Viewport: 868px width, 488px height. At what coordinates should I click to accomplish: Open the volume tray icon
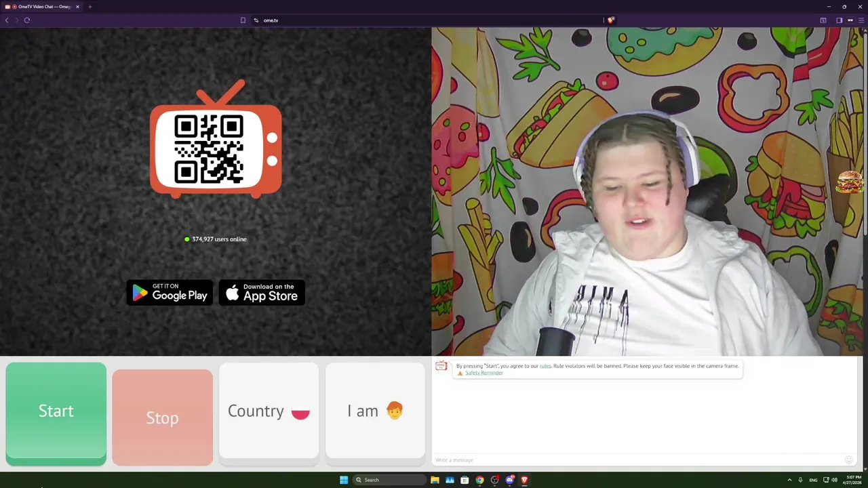click(834, 480)
